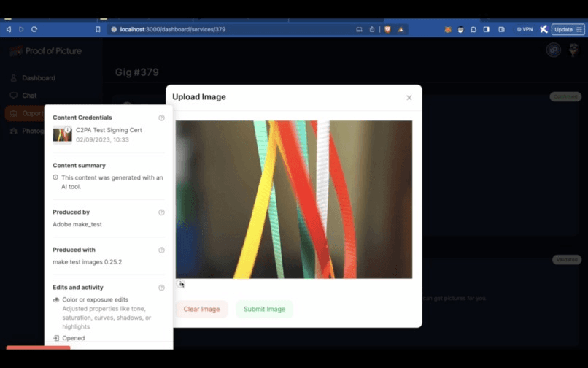Toggle the VPN button in toolbar
588x368 pixels.
click(x=525, y=29)
